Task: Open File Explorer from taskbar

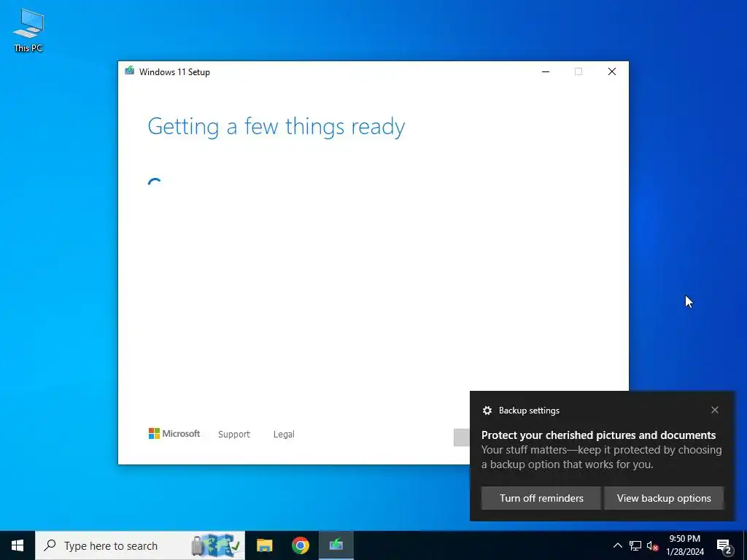Action: pyautogui.click(x=264, y=545)
